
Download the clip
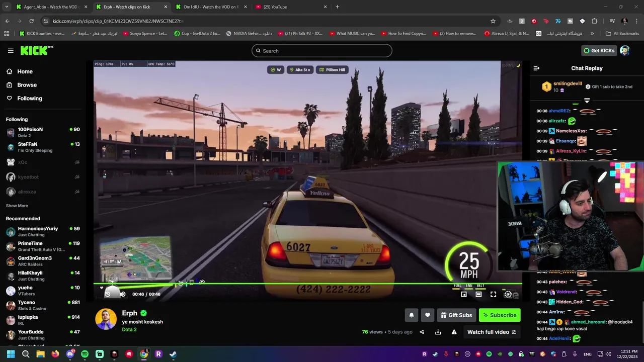click(x=438, y=332)
